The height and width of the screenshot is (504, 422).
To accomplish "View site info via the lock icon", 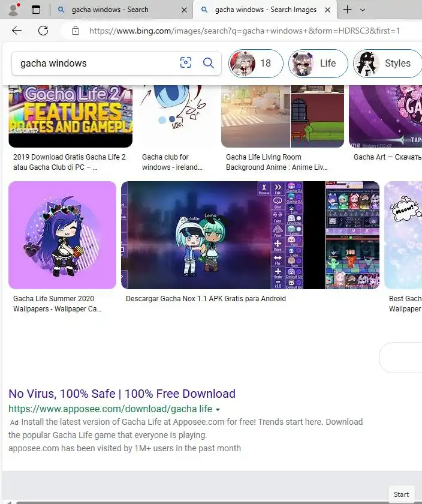I will (x=76, y=31).
